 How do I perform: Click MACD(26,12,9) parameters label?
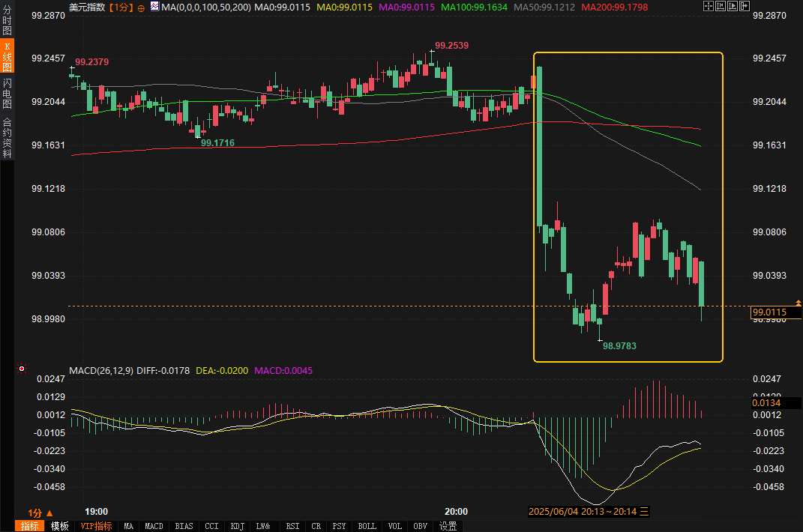[x=101, y=370]
